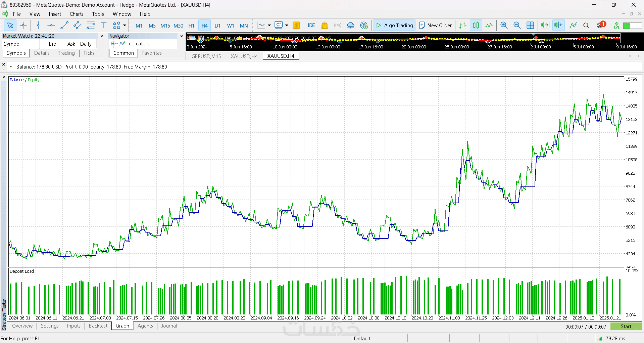Viewport: 644px width, 343px height.
Task: Open the Charts menu
Action: (x=77, y=14)
